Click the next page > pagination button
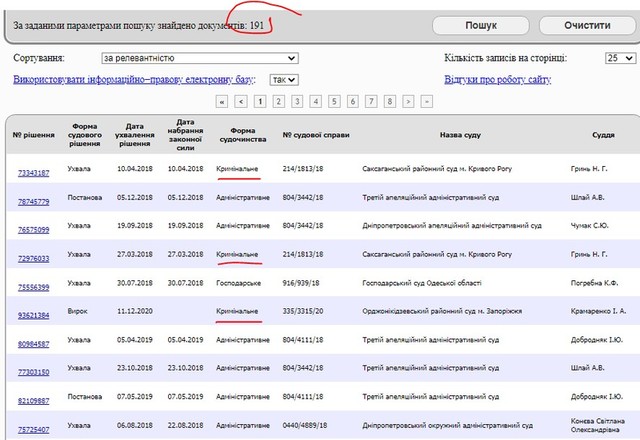The width and height of the screenshot is (640, 440). click(x=409, y=101)
